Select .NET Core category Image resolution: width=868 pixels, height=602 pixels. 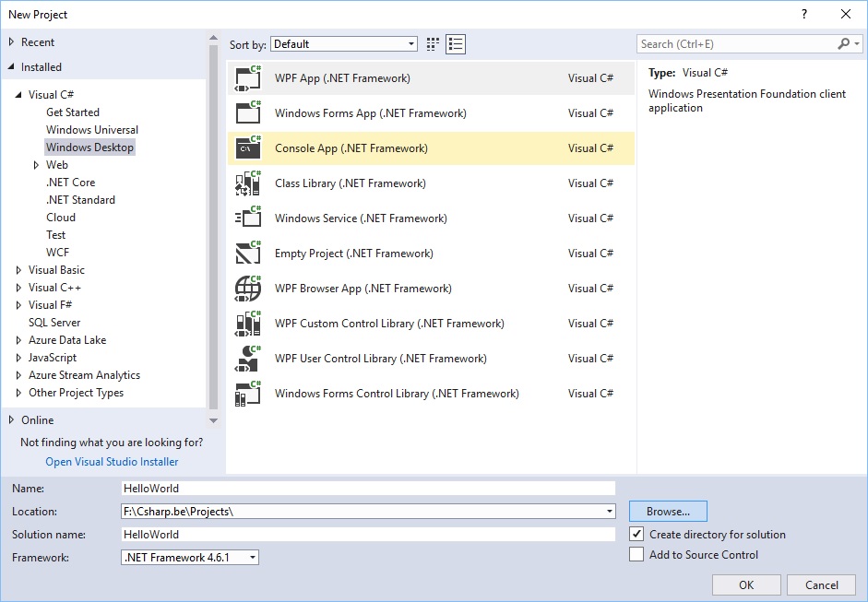point(70,182)
